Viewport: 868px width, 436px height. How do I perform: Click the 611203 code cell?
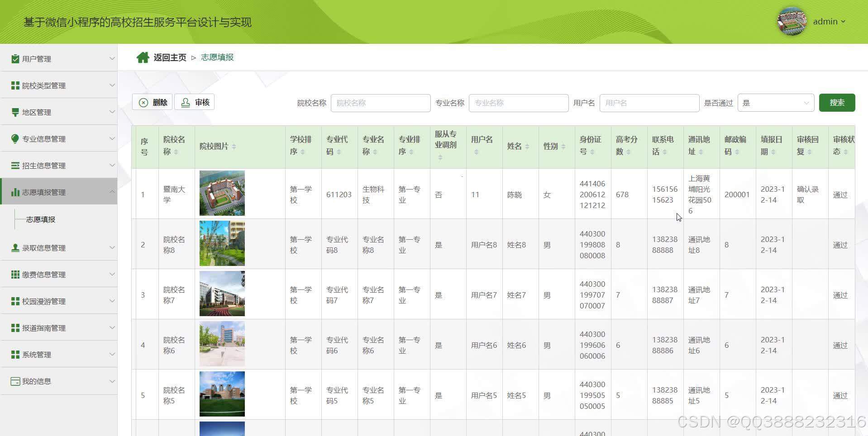coord(339,194)
